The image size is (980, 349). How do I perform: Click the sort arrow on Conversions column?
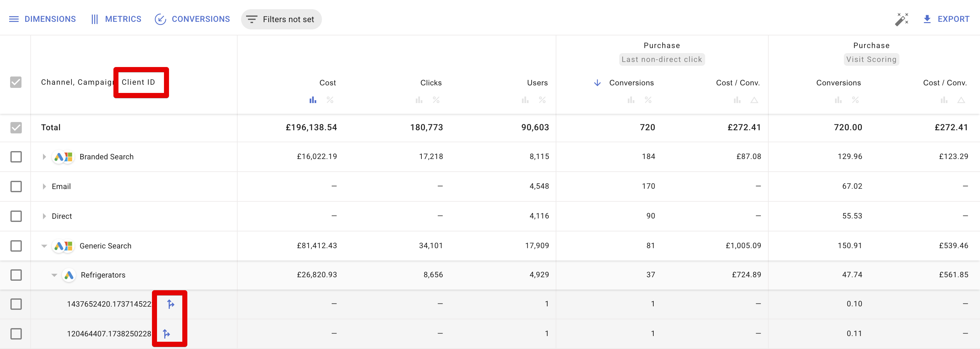point(597,83)
